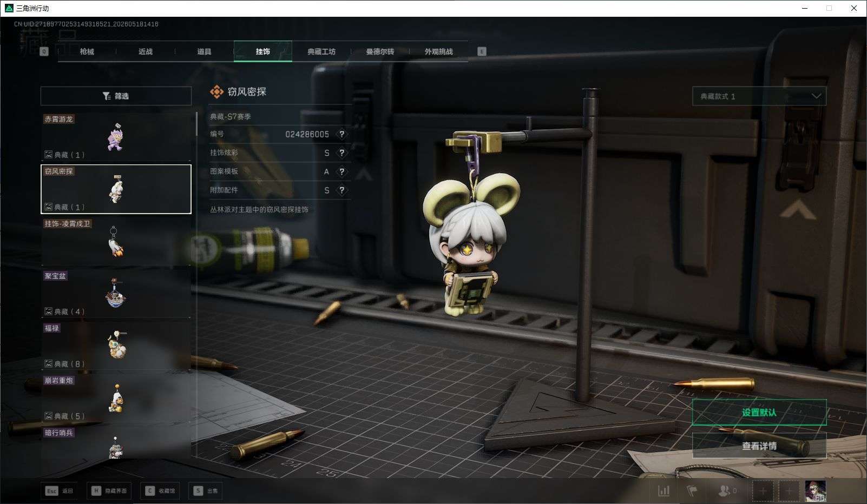Screen dimensions: 867x504
Task: Click the C 收藏馆 button
Action: point(161,490)
